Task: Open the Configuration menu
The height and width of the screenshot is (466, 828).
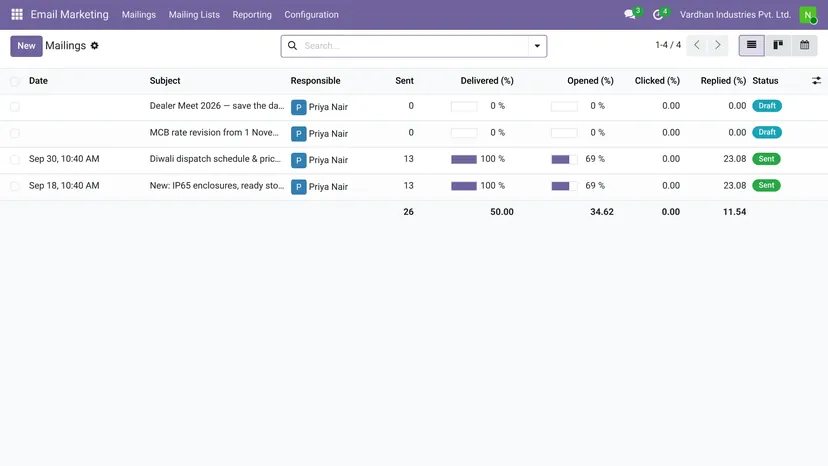Action: (312, 15)
